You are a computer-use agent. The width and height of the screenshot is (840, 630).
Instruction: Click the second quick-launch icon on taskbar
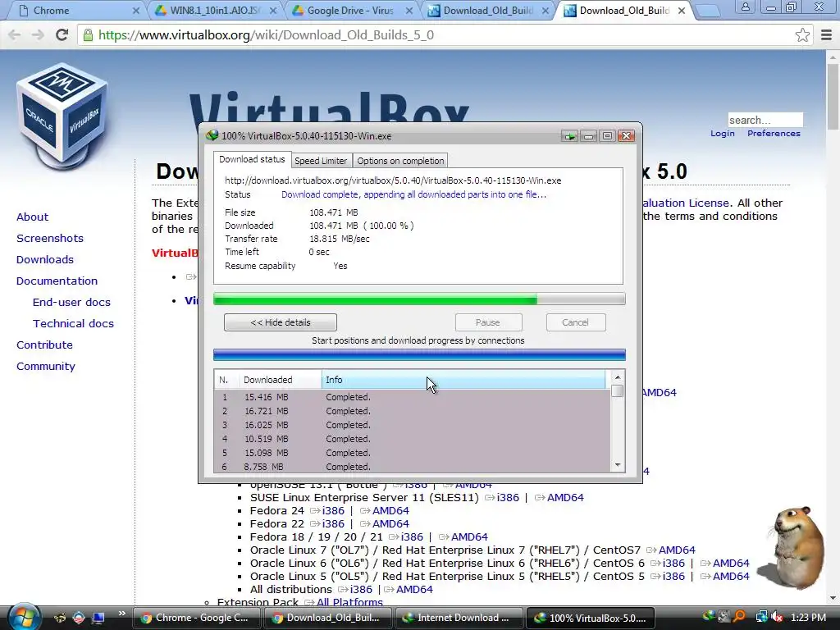(79, 618)
